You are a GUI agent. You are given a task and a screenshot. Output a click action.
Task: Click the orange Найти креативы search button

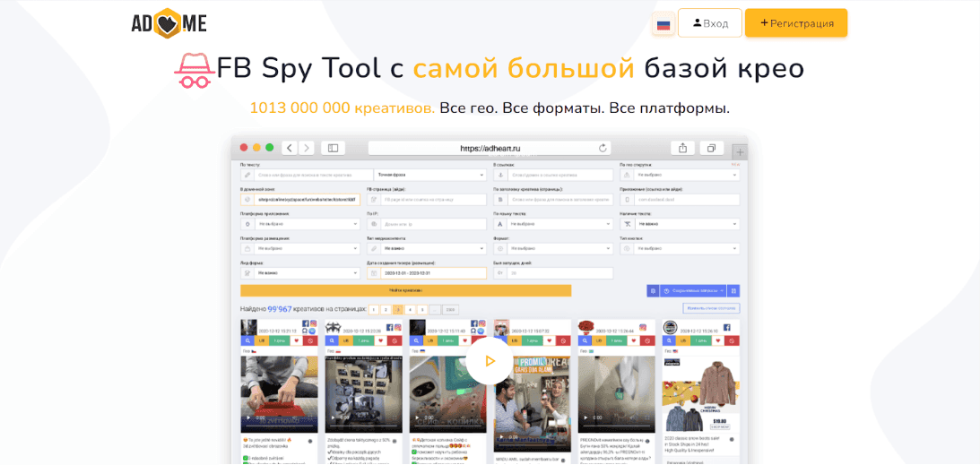pyautogui.click(x=405, y=291)
